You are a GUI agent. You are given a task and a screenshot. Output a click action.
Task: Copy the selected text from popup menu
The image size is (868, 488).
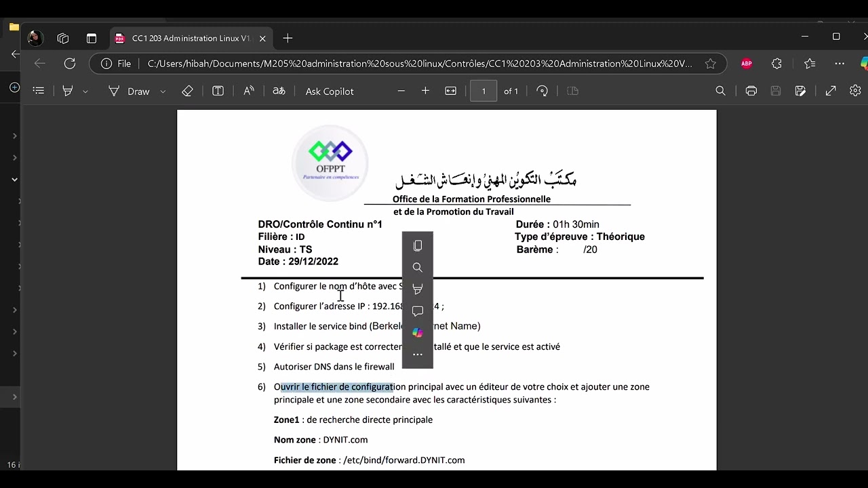pos(418,245)
